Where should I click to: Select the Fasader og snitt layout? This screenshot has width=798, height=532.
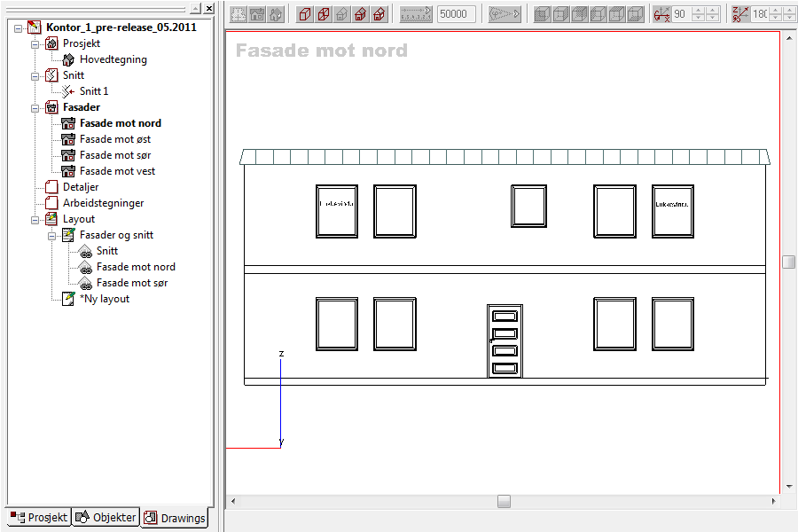pyautogui.click(x=116, y=235)
